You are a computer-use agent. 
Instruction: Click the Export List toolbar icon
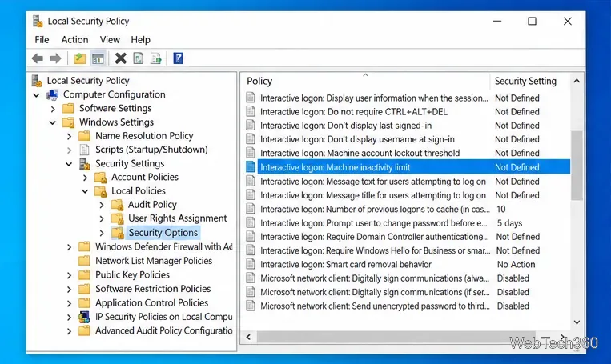coord(156,58)
